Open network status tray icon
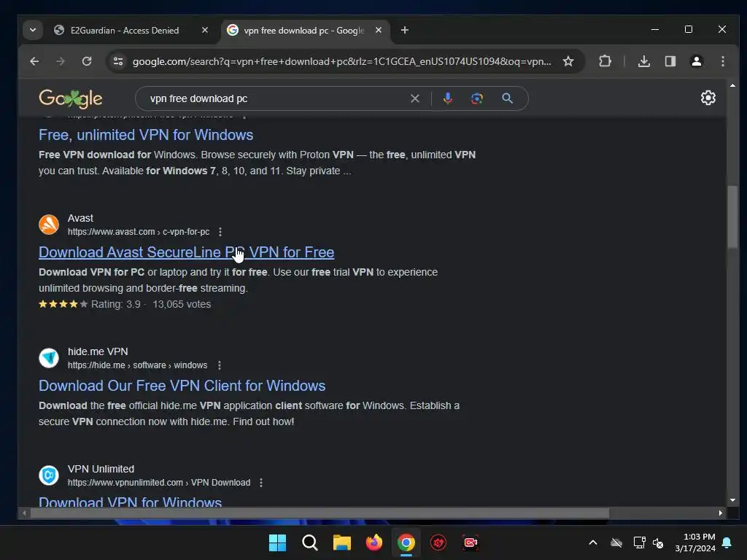Image resolution: width=747 pixels, height=560 pixels. pyautogui.click(x=639, y=542)
